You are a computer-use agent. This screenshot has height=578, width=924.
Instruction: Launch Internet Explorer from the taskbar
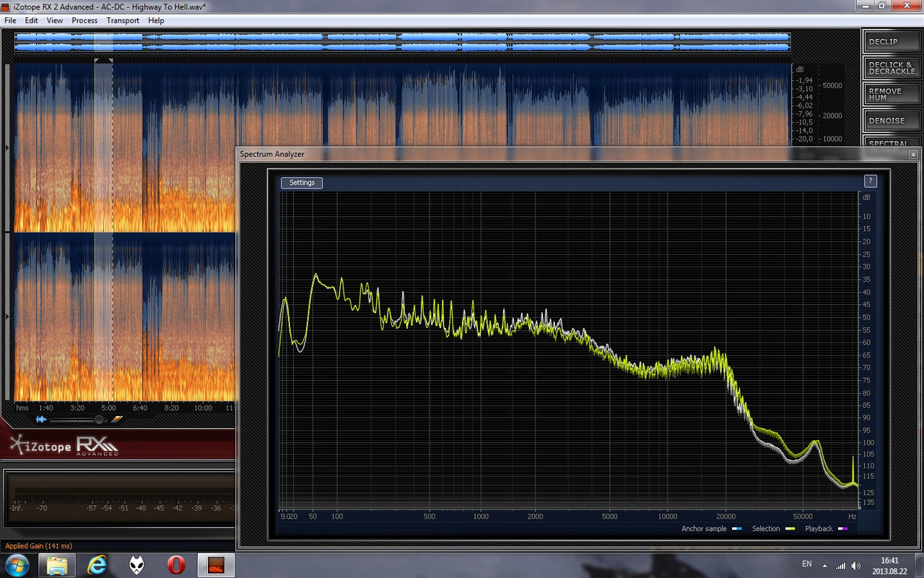pos(97,564)
